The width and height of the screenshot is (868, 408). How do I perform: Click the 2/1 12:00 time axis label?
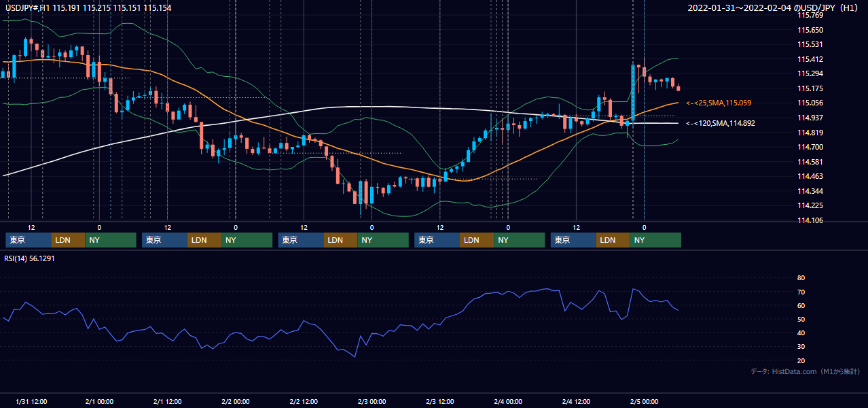tap(167, 401)
